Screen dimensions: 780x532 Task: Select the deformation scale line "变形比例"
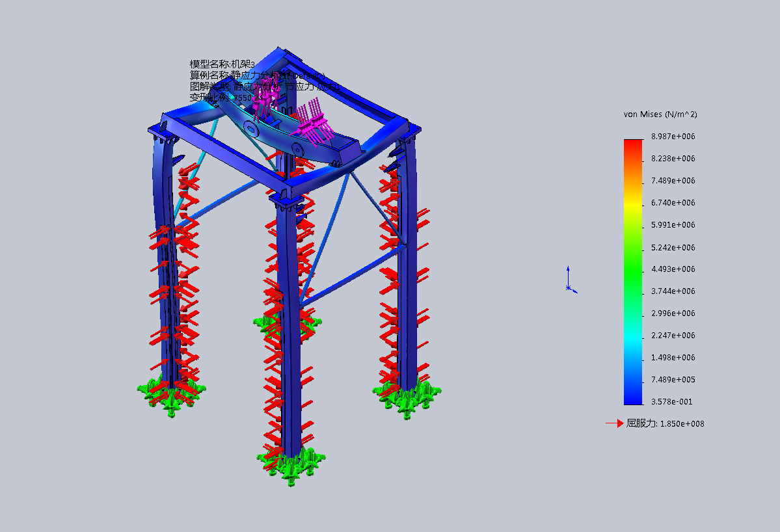[x=226, y=98]
